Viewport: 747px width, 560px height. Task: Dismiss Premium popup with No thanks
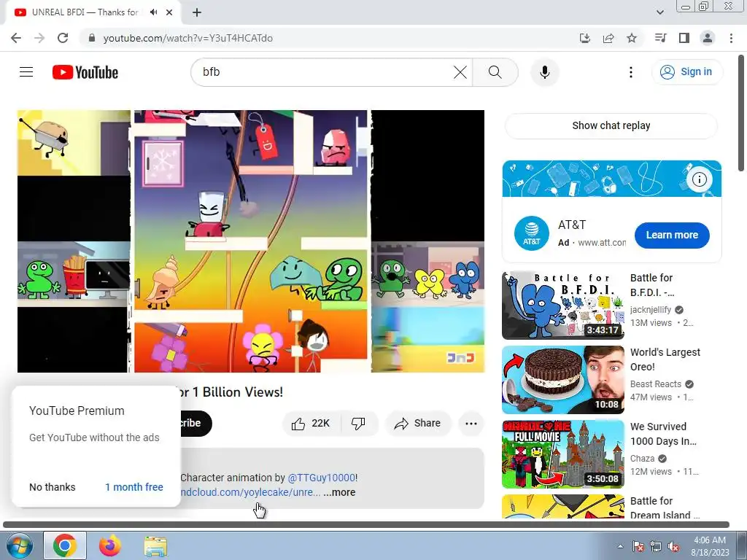click(53, 487)
